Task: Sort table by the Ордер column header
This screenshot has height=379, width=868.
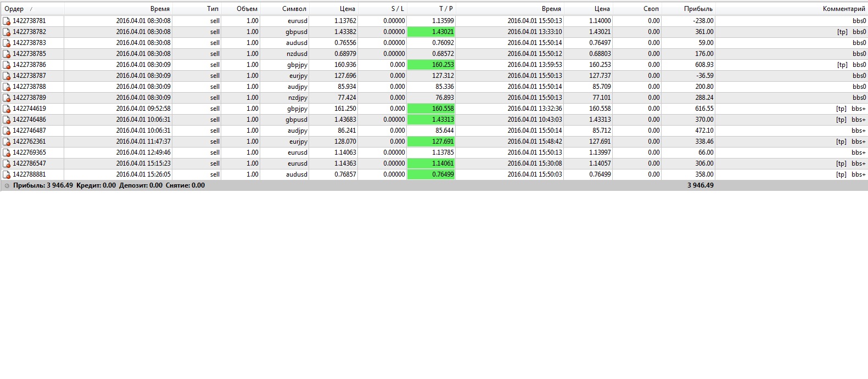Action: (x=14, y=9)
